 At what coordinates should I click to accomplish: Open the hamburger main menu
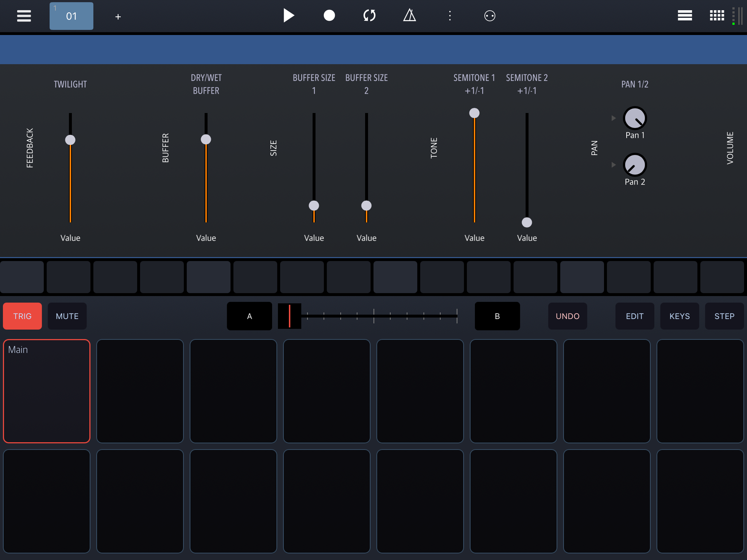pos(24,16)
